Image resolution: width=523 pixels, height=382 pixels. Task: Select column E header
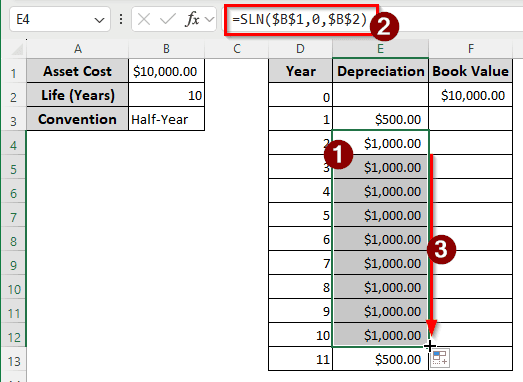coord(380,49)
